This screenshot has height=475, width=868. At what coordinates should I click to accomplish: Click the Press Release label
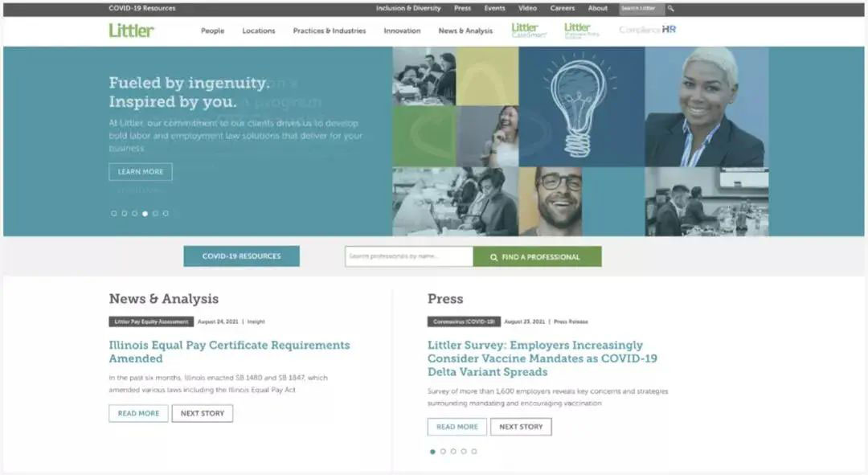pos(571,321)
